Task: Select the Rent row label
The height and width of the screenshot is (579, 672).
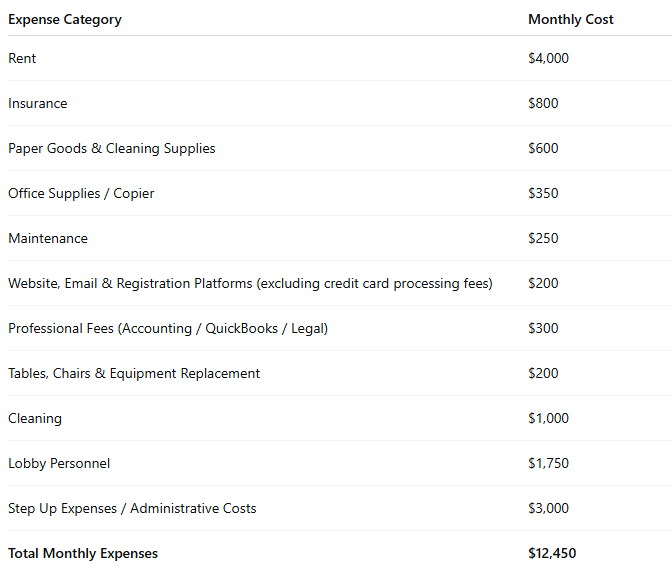Action: (x=22, y=58)
